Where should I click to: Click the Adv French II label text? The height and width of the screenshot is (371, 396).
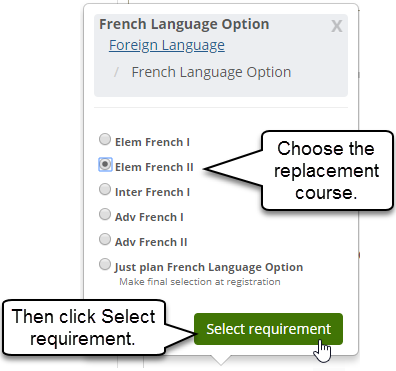[x=151, y=242]
